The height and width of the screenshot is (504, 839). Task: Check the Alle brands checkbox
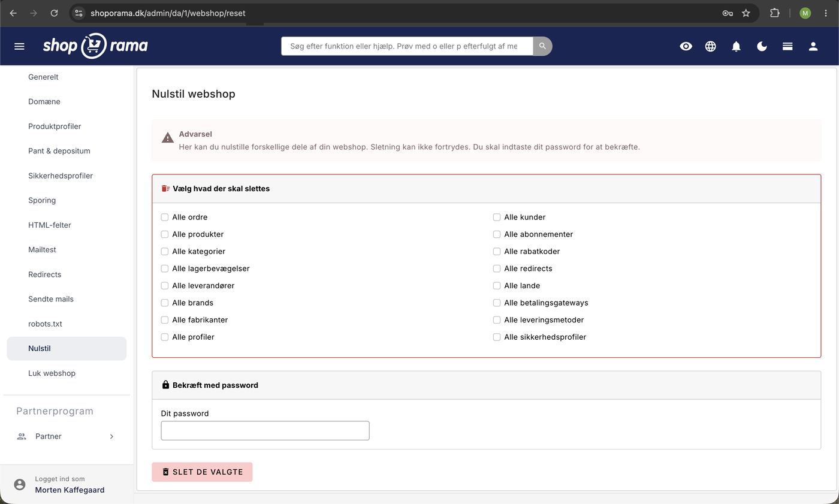coord(165,303)
